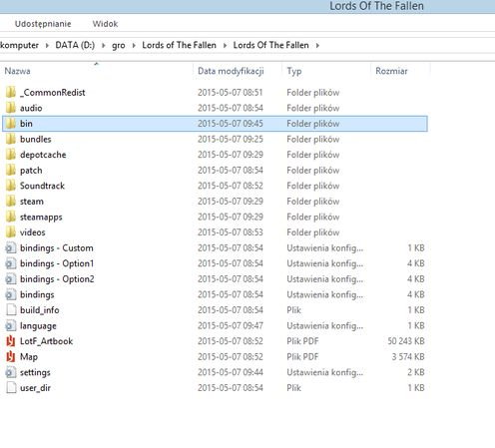Click the steamapps folder icon
Viewport: 495px width, 448px height.
coord(11,217)
